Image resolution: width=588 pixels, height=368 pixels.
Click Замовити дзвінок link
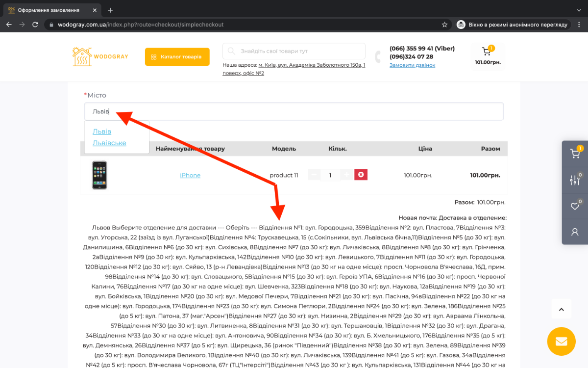coord(412,65)
